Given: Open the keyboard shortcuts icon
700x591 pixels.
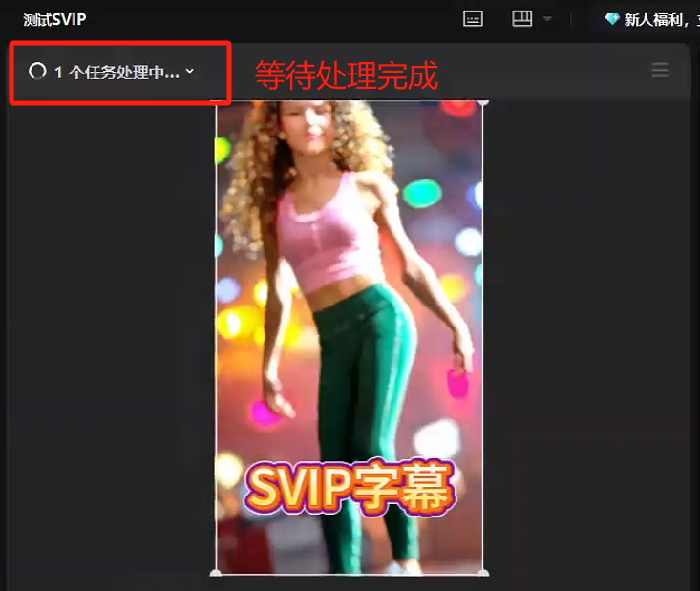Looking at the screenshot, I should click(x=473, y=19).
